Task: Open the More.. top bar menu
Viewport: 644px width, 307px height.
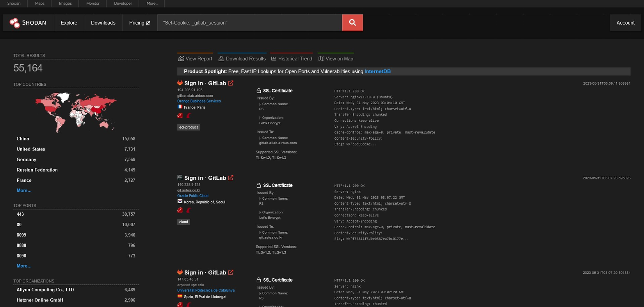Action: coord(152,4)
